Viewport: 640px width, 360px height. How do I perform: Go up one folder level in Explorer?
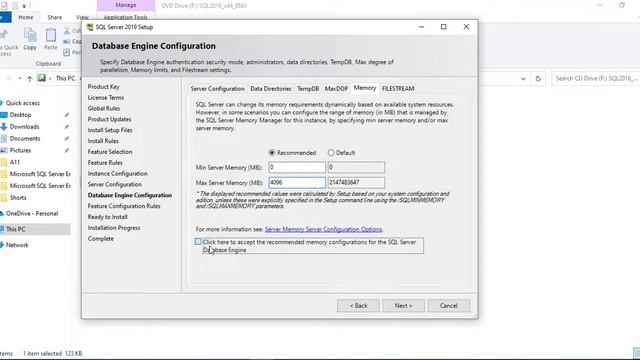tap(29, 78)
